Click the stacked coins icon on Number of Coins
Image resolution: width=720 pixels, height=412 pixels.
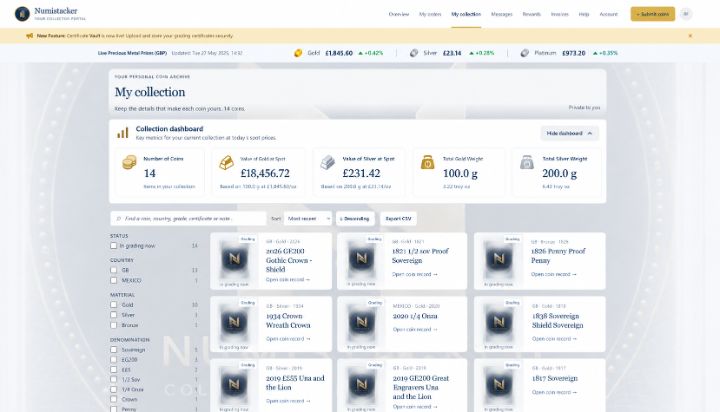click(129, 162)
